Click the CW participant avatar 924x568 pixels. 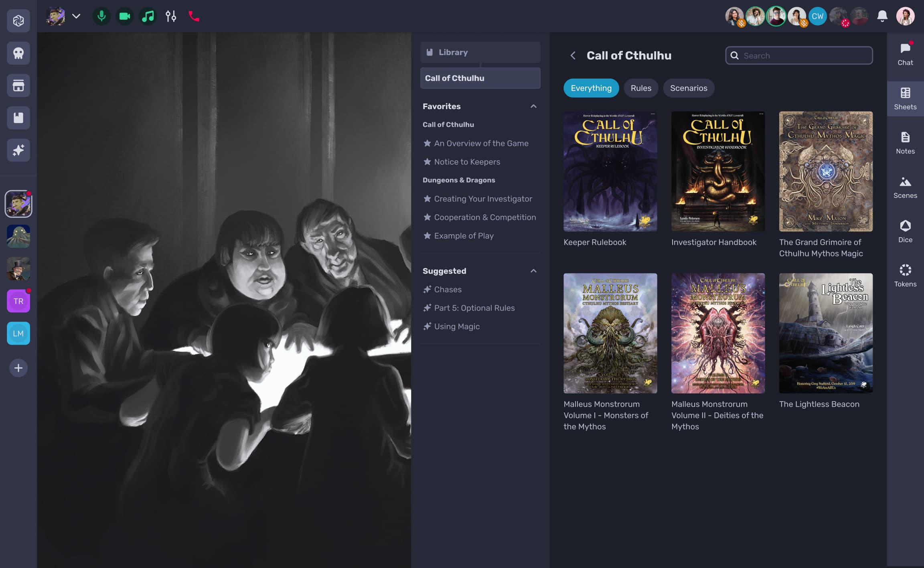(818, 16)
